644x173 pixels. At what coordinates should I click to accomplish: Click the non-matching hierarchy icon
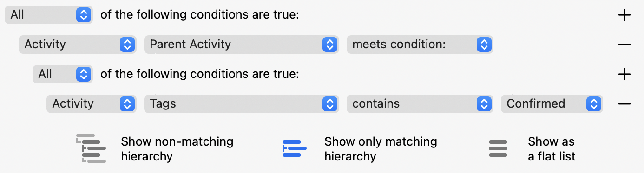click(x=91, y=148)
